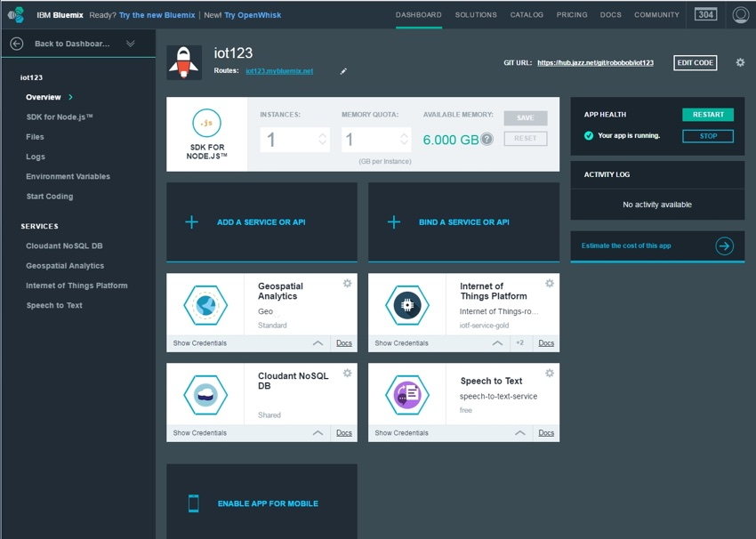
Task: Open Geospatial Analytics gear settings
Action: 347,284
